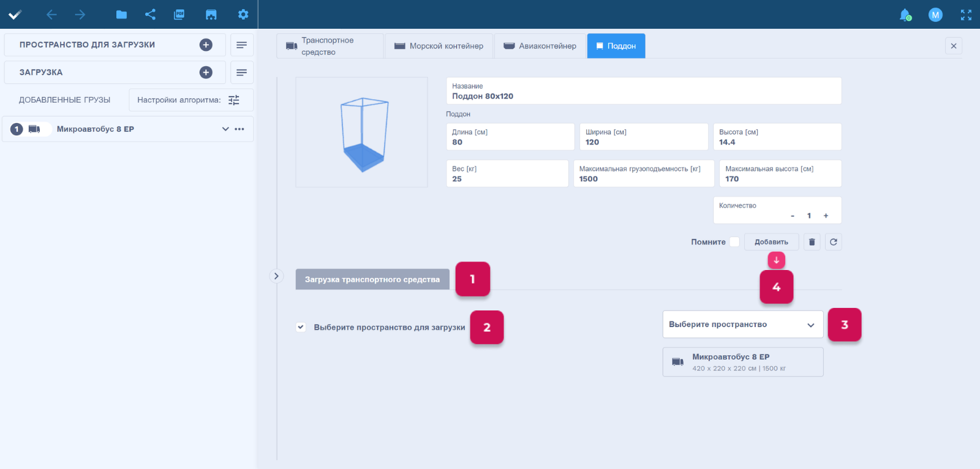Open settings with the gear icon
This screenshot has height=469, width=980.
[x=243, y=15]
